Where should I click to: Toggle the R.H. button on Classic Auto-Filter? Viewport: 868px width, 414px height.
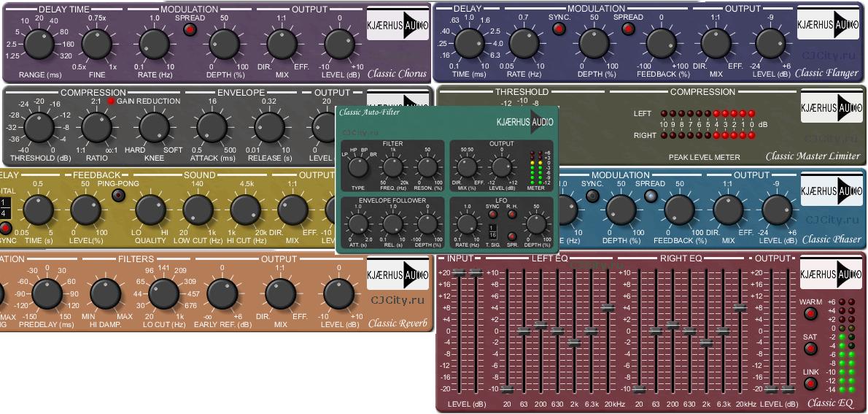(x=512, y=215)
